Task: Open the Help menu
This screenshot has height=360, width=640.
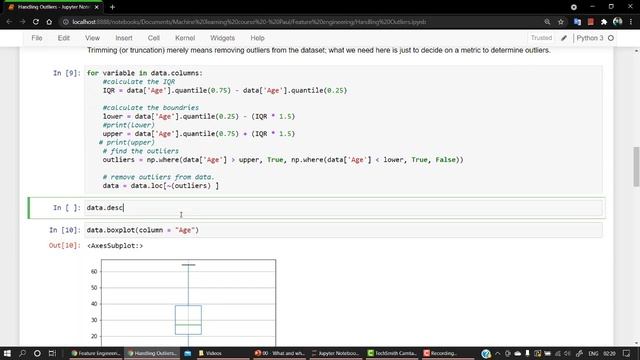Action: coord(257,38)
